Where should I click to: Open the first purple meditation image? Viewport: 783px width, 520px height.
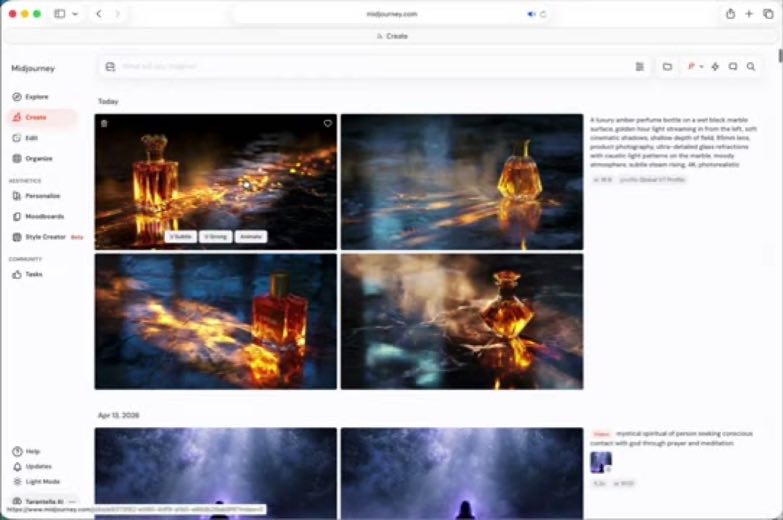click(216, 474)
